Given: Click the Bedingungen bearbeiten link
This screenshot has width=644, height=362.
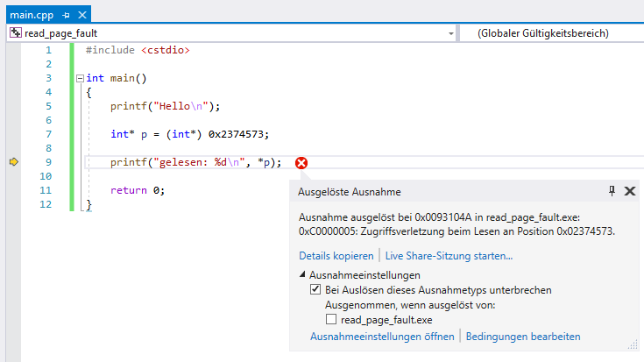Looking at the screenshot, I should pos(522,336).
